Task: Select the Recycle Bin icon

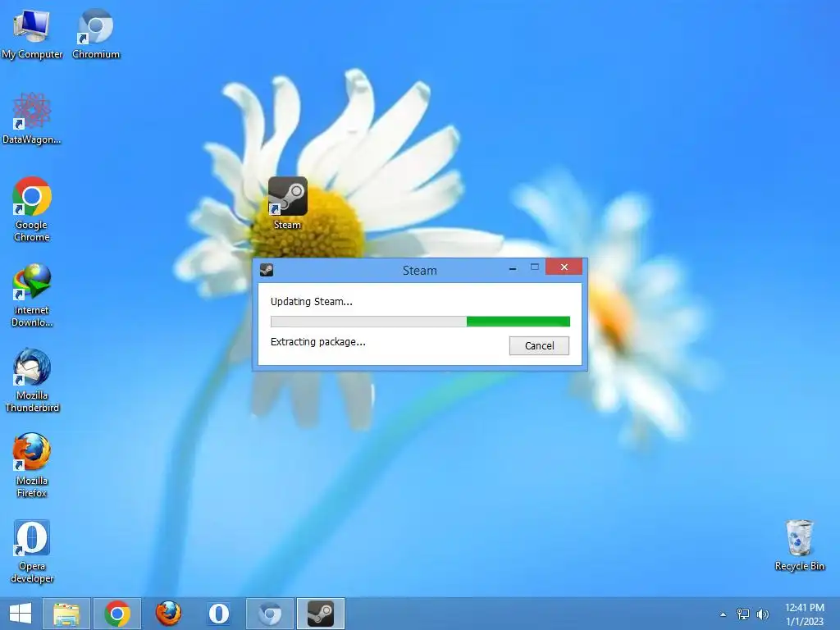Action: (799, 545)
